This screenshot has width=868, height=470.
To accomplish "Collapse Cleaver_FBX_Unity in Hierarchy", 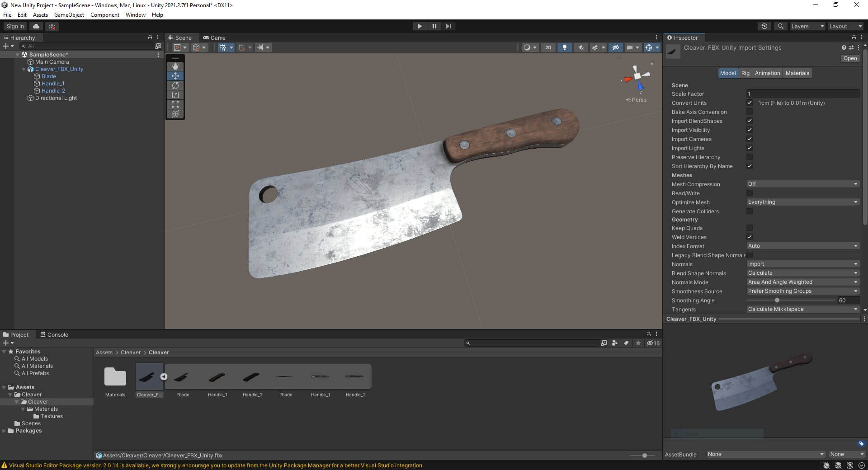I will tap(24, 69).
